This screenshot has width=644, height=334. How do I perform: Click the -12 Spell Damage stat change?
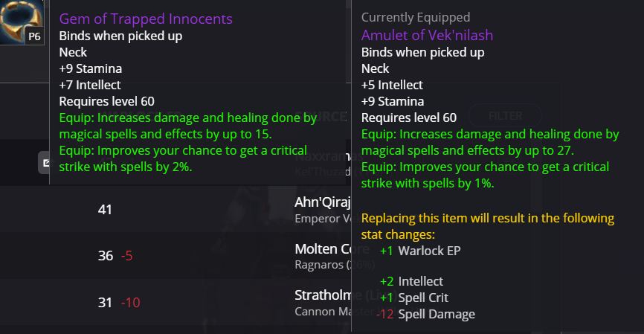pos(426,314)
